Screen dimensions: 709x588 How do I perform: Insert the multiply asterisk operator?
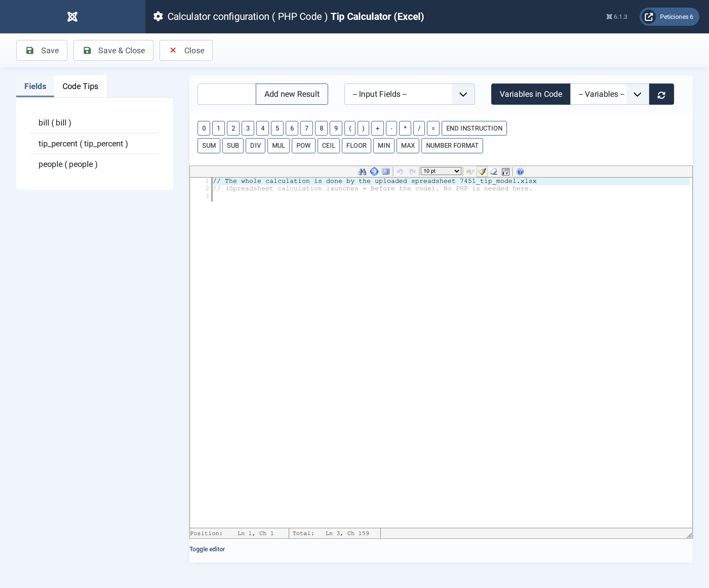tap(405, 128)
